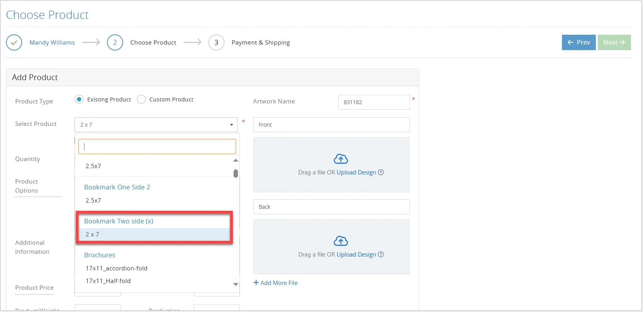Screen dimensions: 644x313
Task: Click the Upload Design link under Back
Action: [x=356, y=255]
